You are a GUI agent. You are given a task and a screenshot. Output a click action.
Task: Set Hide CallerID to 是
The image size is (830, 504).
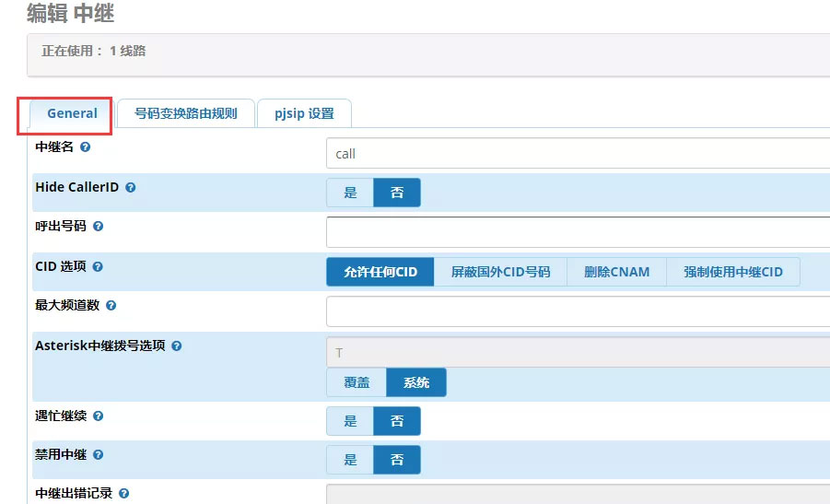tap(350, 193)
